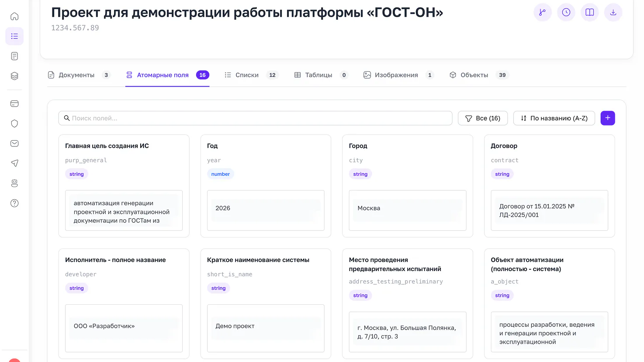Edit the Город value Москва
Screen dimensions: 644x362
pyautogui.click(x=408, y=210)
